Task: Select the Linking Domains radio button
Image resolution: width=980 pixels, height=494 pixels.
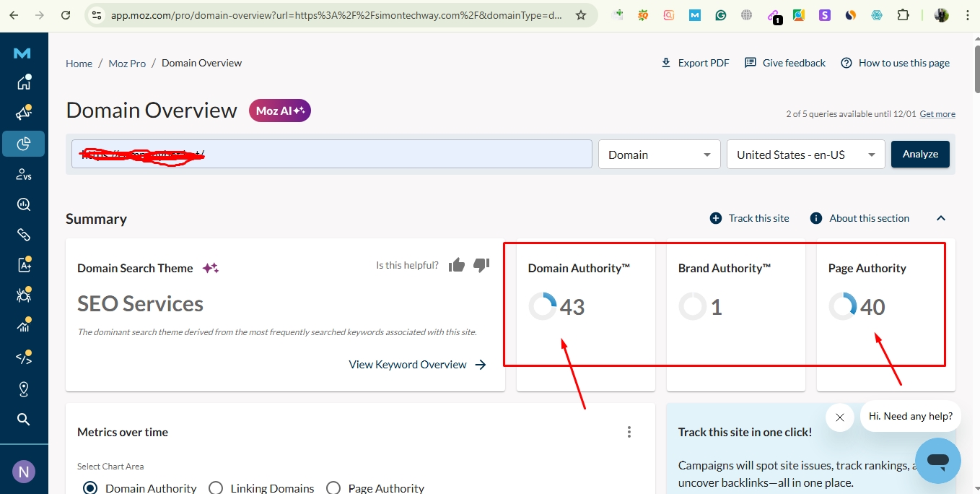Action: click(215, 488)
